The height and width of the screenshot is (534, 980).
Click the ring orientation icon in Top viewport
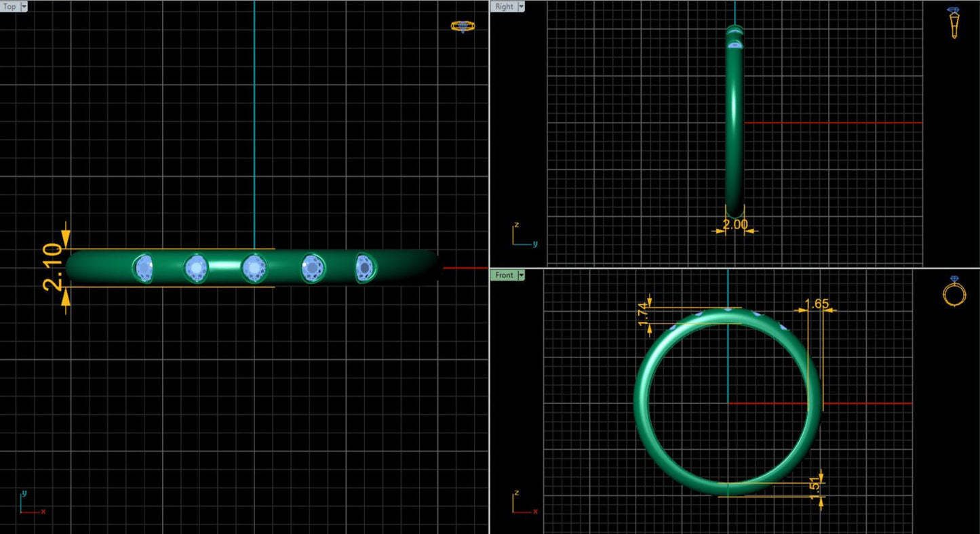pyautogui.click(x=463, y=26)
